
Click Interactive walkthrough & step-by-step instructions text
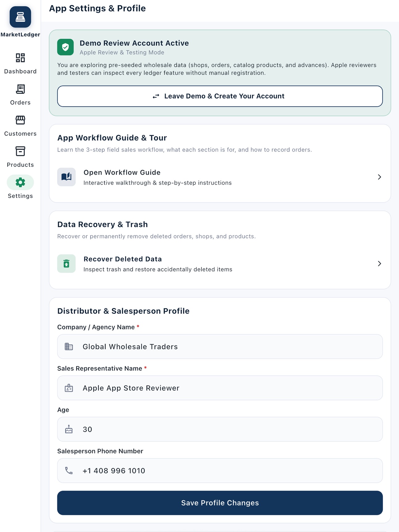157,183
